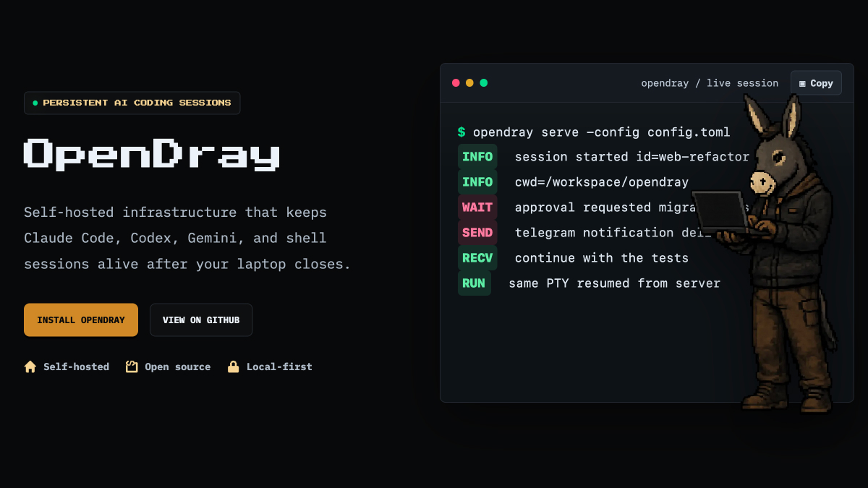868x488 pixels.
Task: Click the Install OpenDray button
Action: point(81,320)
